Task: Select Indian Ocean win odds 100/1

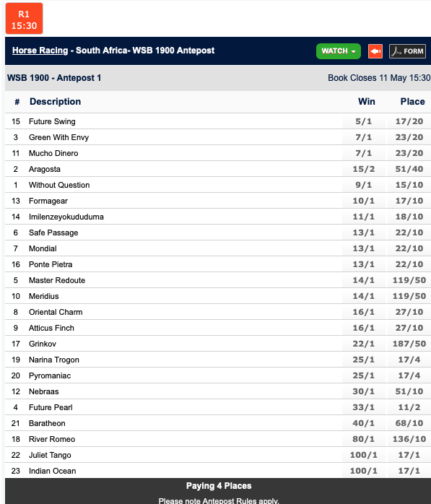Action: 364,471
